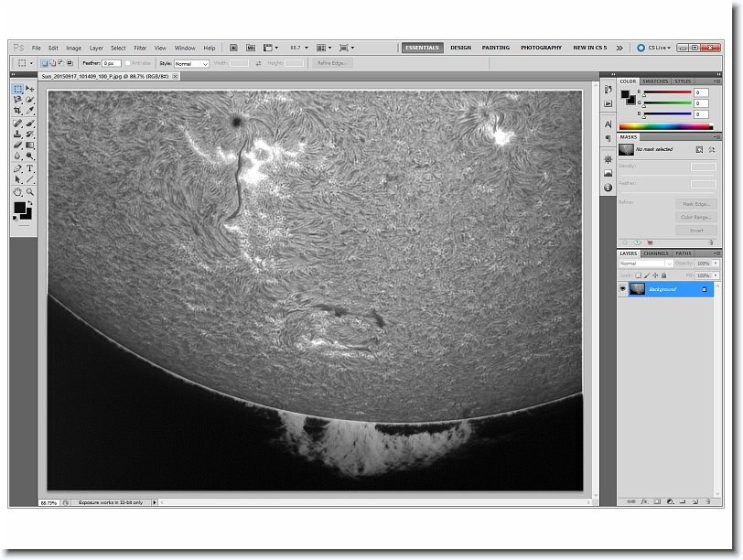
Task: Launch Mini Bridge from the application bar
Action: click(251, 48)
